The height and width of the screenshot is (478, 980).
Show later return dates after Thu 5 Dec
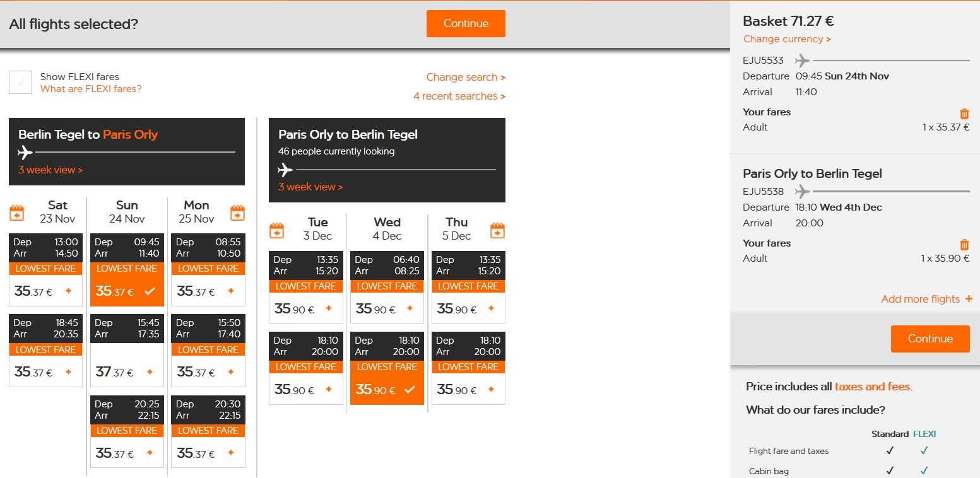click(497, 231)
